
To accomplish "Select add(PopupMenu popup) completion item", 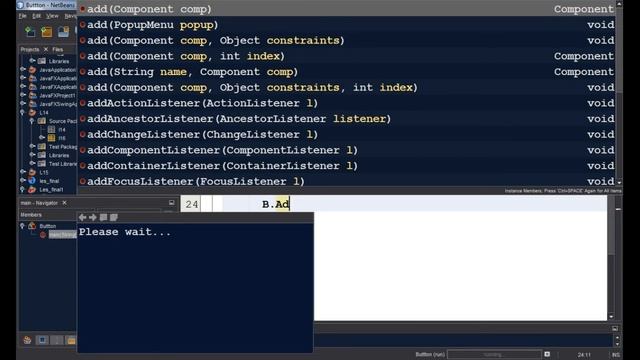I will (x=347, y=25).
